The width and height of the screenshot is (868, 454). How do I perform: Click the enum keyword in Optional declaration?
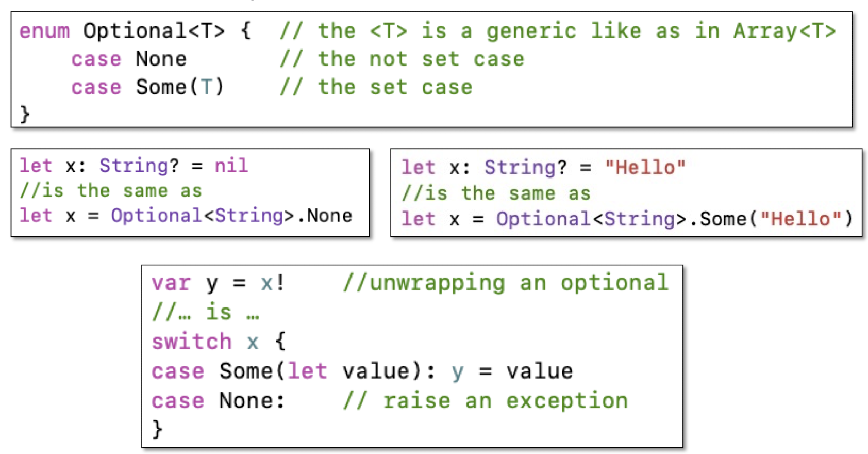[44, 31]
